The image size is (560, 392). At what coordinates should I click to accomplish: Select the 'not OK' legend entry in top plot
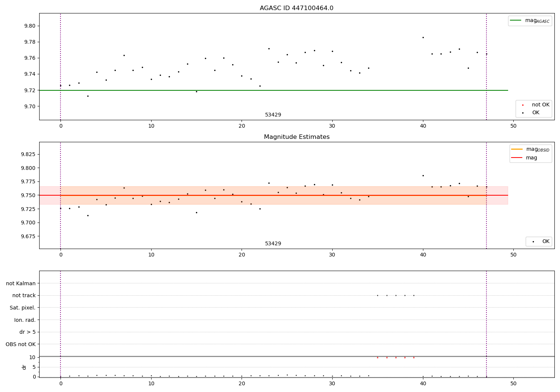[541, 105]
